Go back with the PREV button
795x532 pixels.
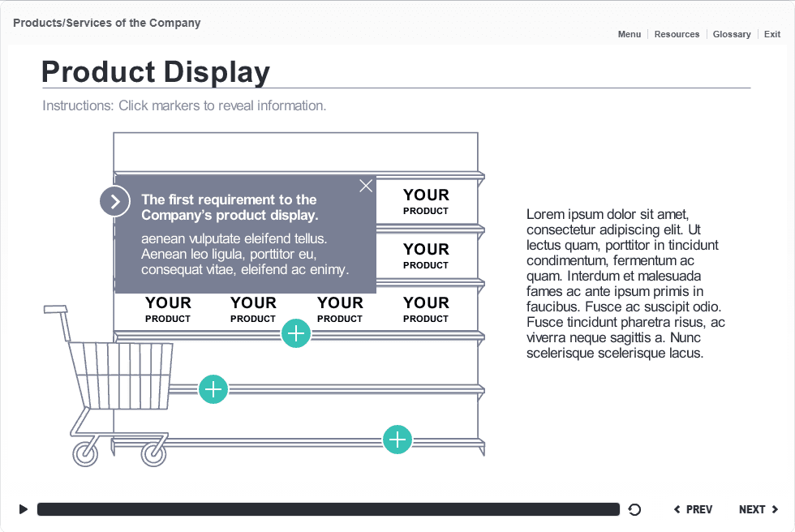(694, 509)
